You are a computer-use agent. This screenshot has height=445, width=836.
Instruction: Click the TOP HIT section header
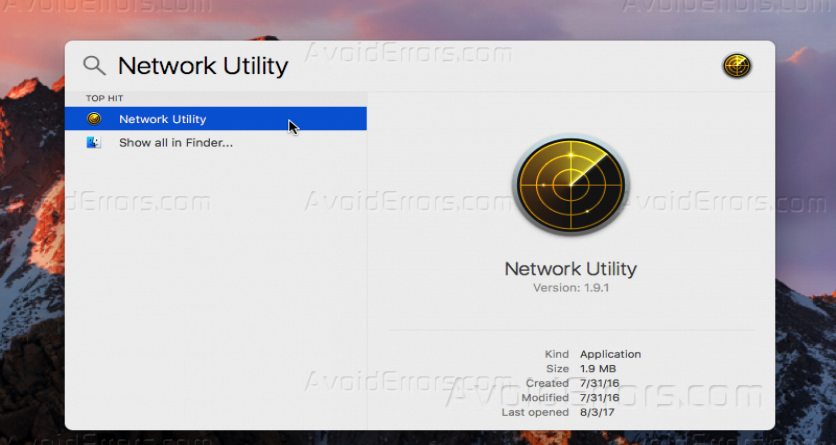[x=104, y=98]
